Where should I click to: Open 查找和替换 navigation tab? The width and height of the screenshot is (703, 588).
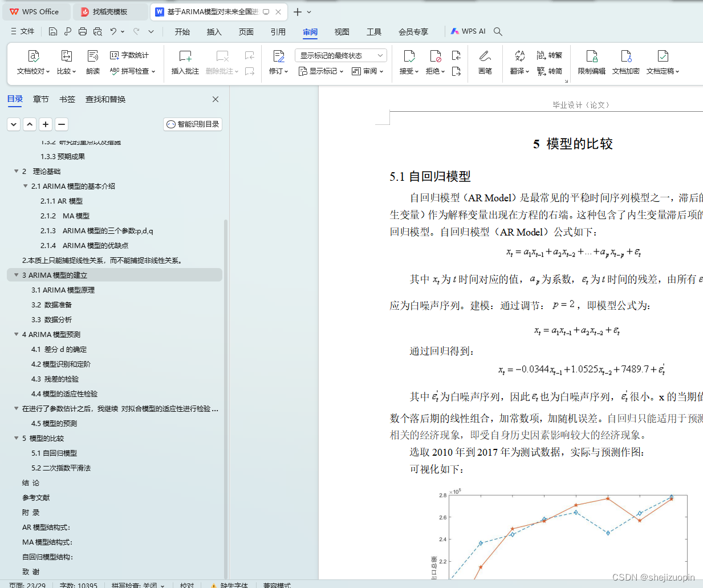coord(105,99)
